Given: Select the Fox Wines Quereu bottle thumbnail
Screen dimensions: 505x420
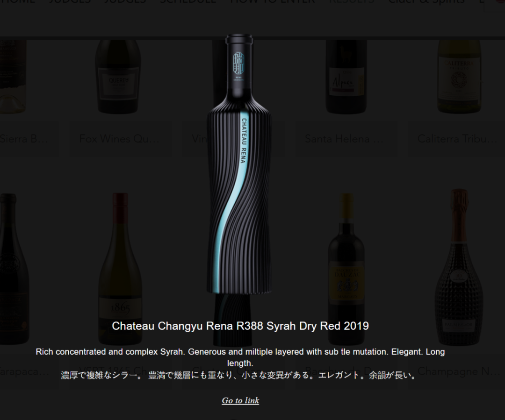Looking at the screenshot, I should 118,77.
